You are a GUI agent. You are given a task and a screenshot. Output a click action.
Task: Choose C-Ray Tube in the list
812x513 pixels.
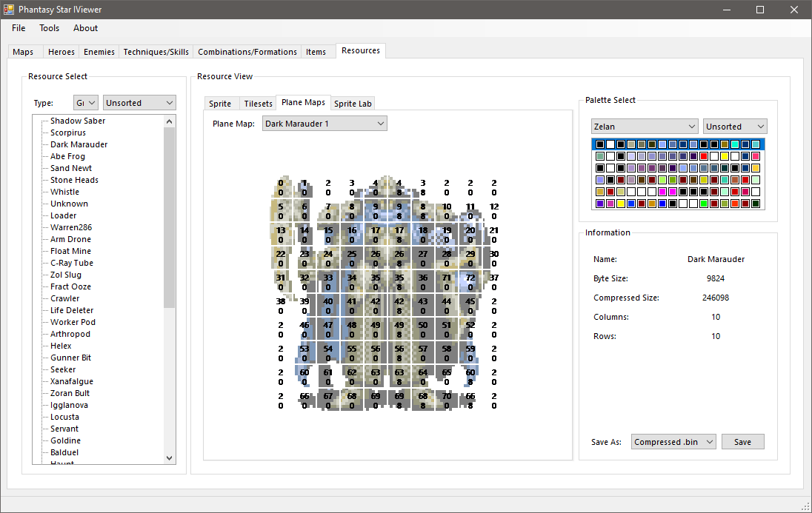71,263
